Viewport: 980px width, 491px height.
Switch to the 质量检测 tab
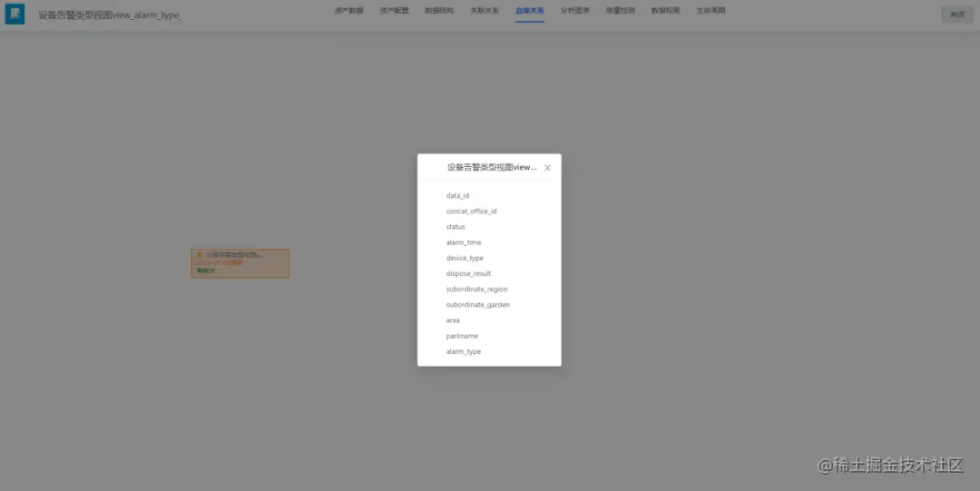[x=620, y=11]
